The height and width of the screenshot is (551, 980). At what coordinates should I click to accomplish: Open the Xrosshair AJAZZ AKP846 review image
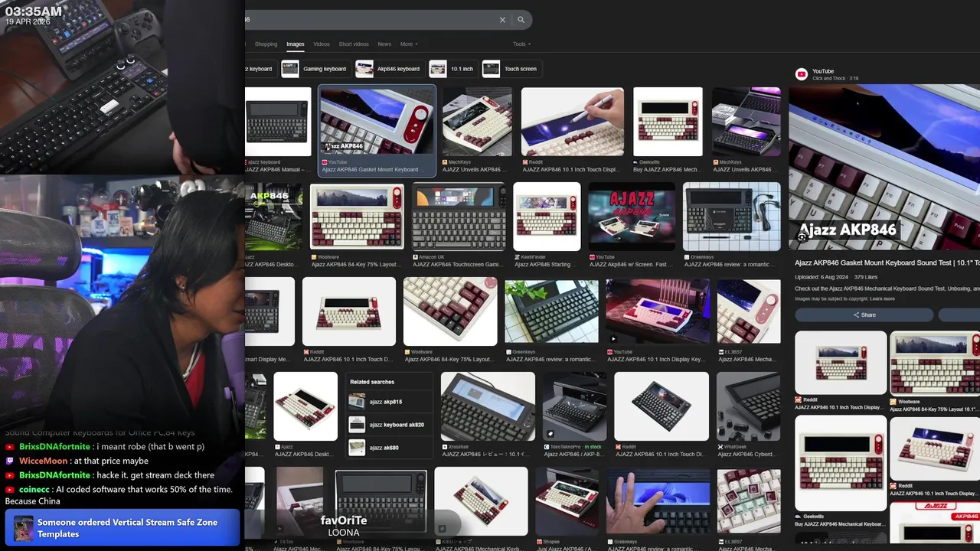tap(488, 406)
